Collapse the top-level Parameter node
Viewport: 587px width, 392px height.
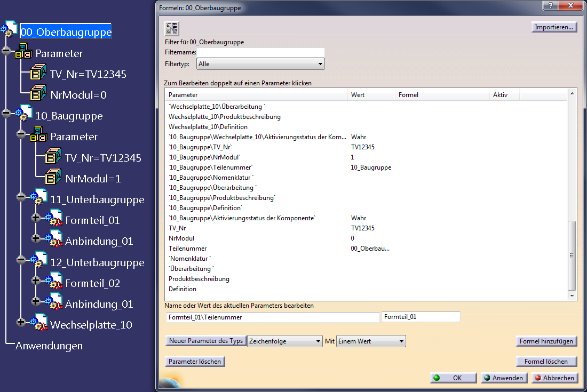pos(6,50)
